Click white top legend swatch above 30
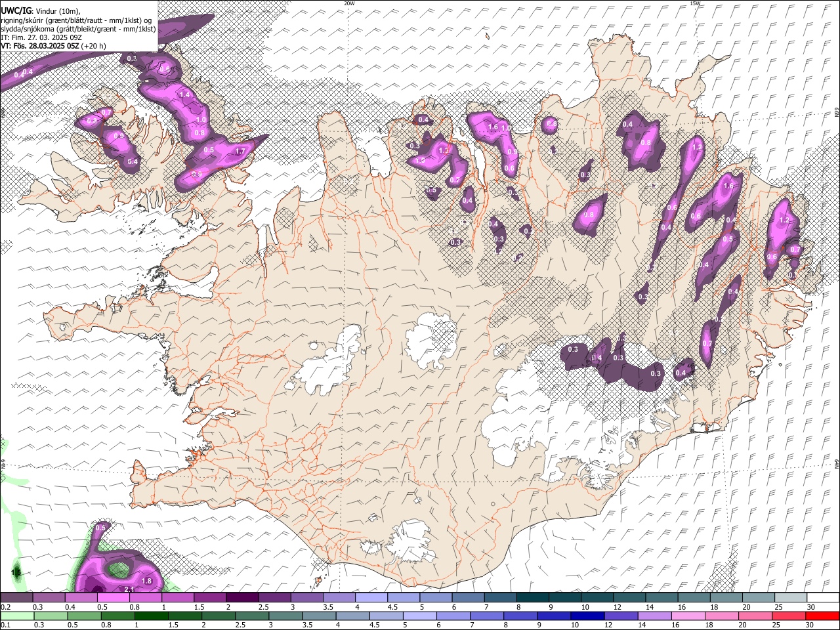 click(x=822, y=598)
